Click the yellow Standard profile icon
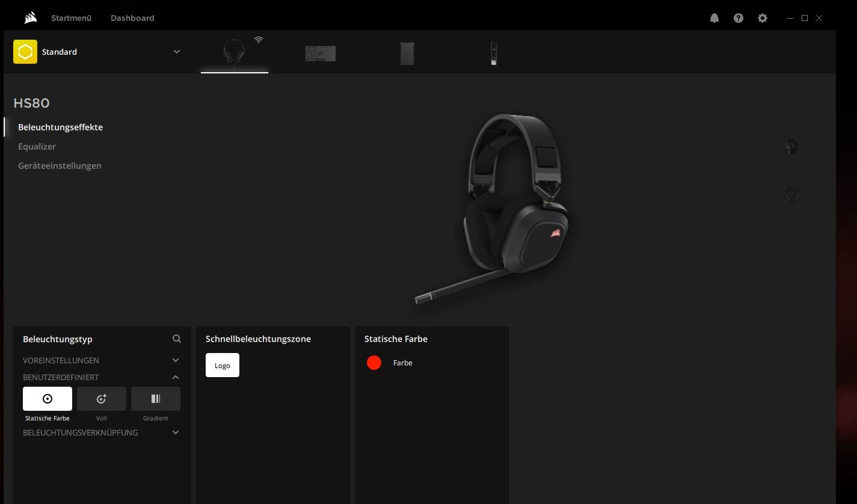The image size is (857, 504). (x=25, y=52)
